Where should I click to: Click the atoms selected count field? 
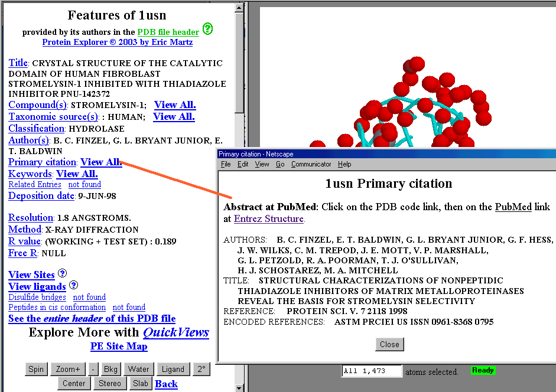372,371
